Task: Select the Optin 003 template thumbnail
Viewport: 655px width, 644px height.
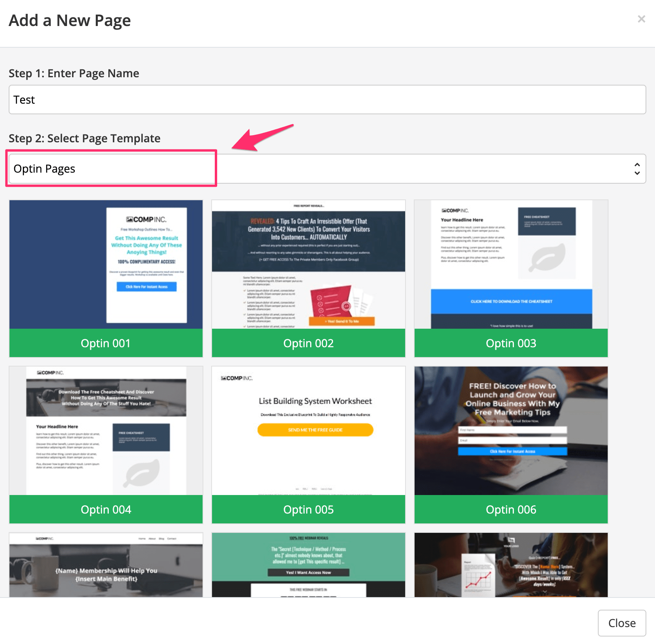Action: (511, 264)
